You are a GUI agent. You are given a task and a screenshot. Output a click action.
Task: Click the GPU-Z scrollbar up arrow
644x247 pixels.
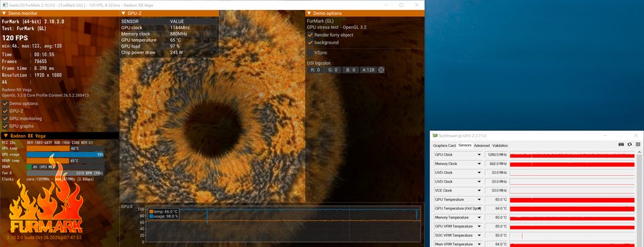coord(639,152)
